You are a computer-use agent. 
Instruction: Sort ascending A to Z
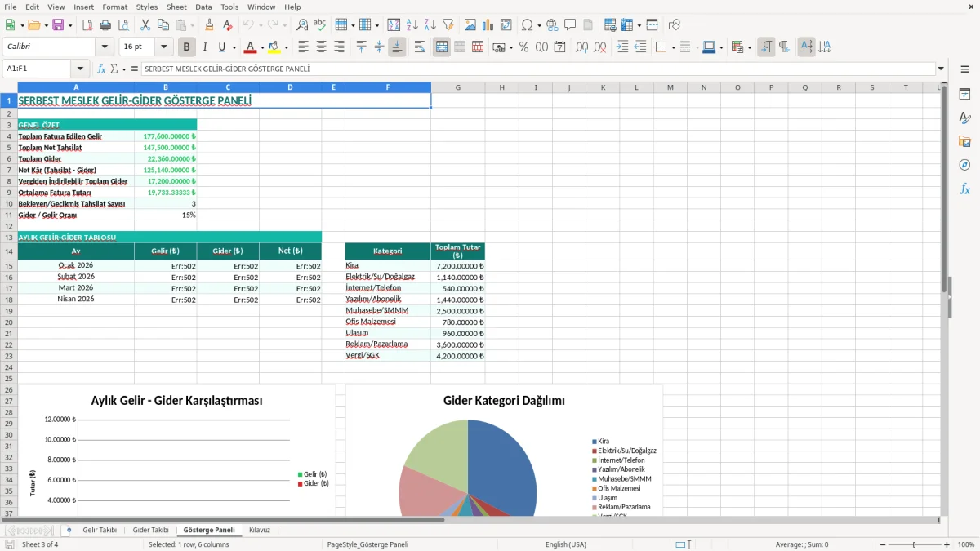[412, 25]
